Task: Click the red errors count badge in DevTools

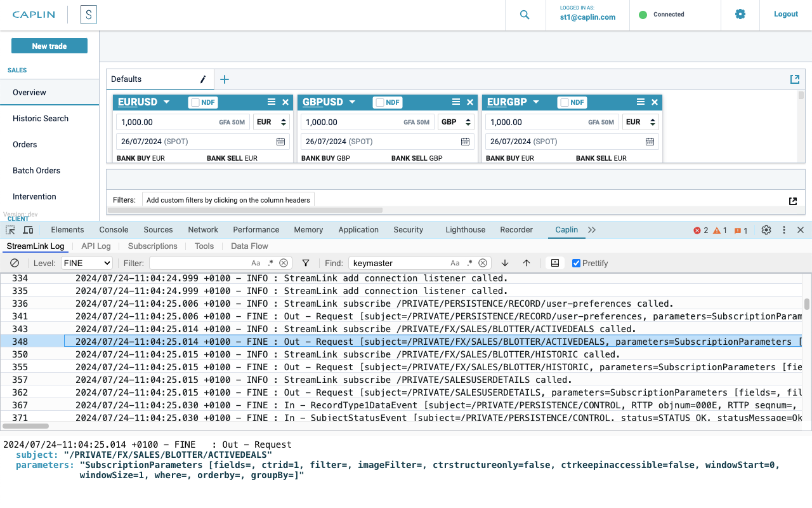Action: (x=701, y=230)
